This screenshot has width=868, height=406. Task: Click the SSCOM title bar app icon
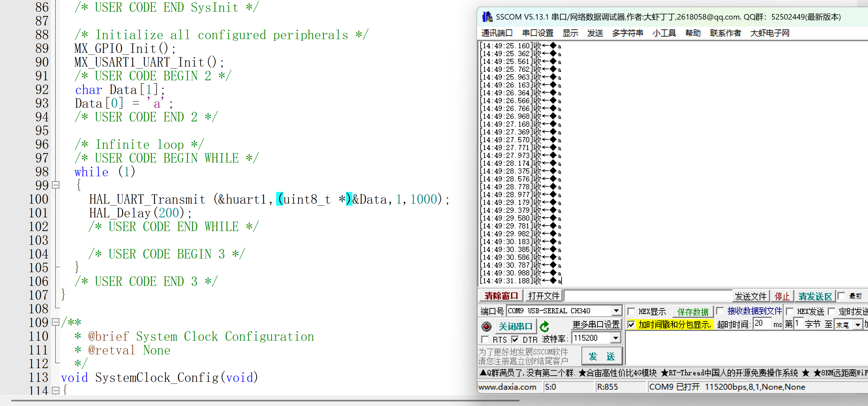pos(487,17)
